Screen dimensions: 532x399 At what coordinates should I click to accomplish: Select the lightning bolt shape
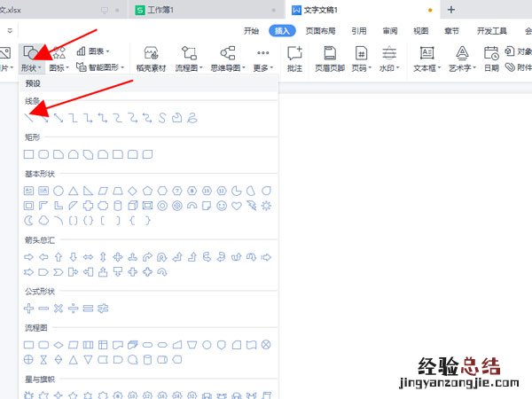[x=252, y=206]
